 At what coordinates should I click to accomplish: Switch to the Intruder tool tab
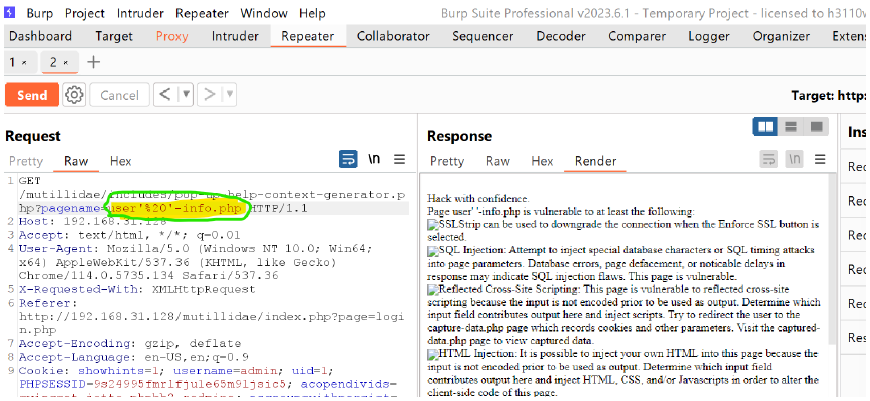pyautogui.click(x=235, y=37)
